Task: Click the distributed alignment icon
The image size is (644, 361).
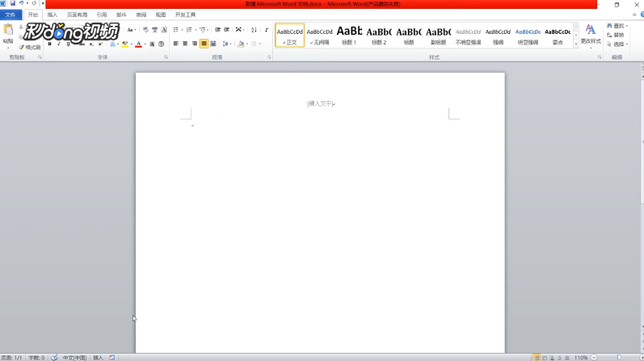Action: pyautogui.click(x=213, y=44)
